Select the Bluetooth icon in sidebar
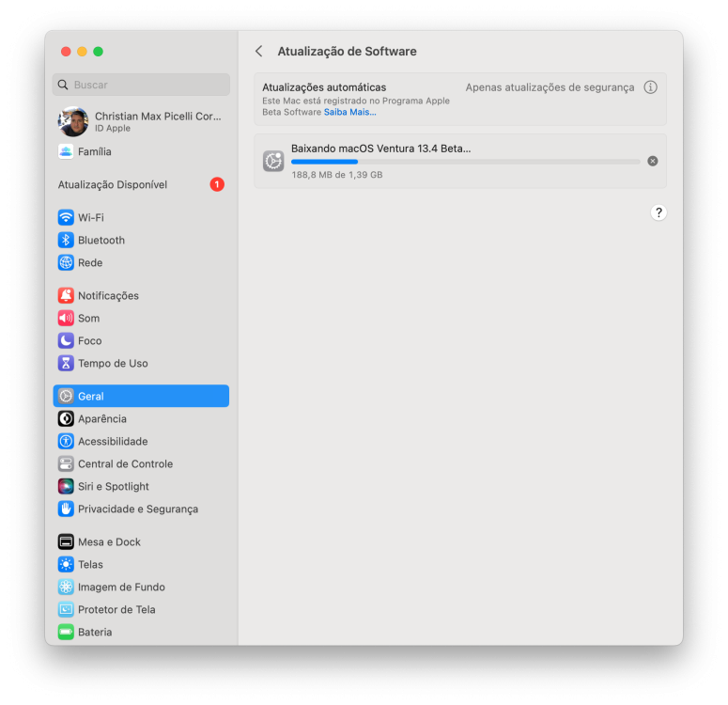 pyautogui.click(x=66, y=241)
